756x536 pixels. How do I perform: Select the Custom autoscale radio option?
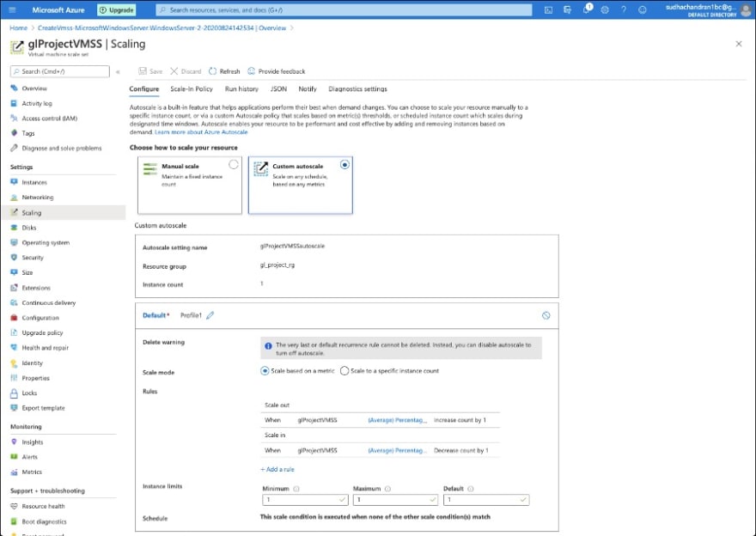click(x=344, y=165)
